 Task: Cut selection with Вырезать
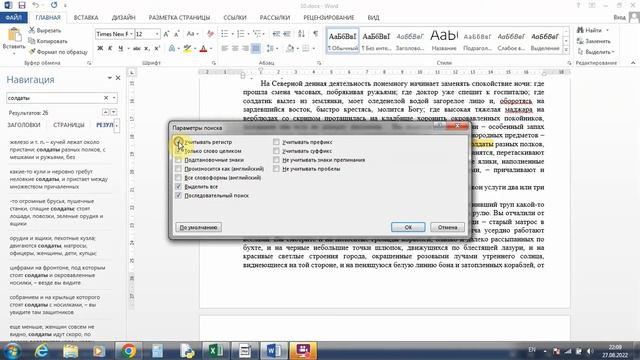coord(45,30)
